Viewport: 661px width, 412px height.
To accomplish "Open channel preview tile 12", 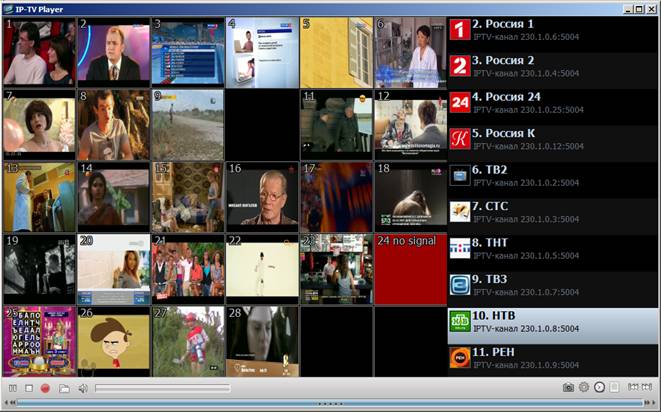I will point(411,125).
